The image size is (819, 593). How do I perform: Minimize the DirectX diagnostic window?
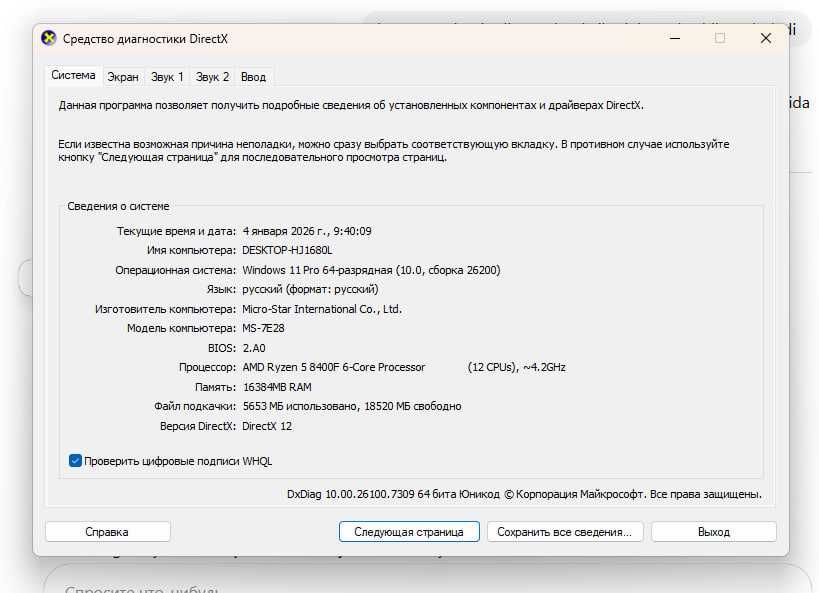tap(675, 38)
